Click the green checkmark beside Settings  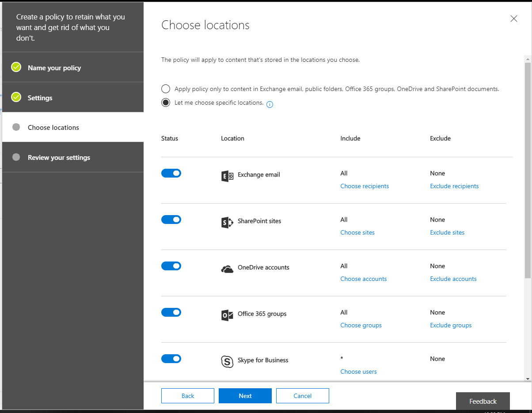point(16,97)
